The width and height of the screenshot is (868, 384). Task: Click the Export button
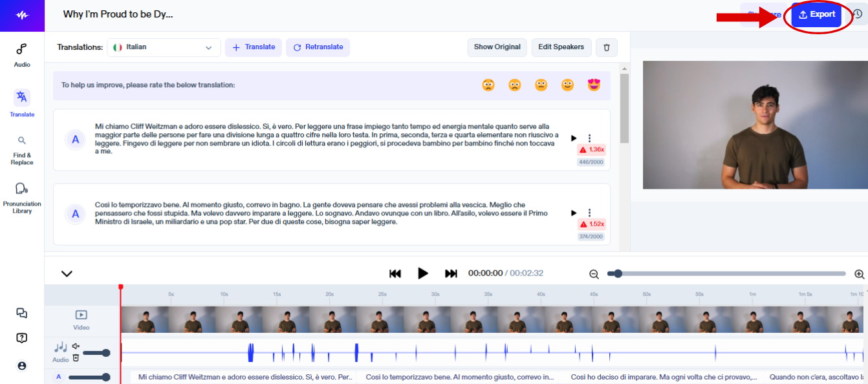click(816, 15)
